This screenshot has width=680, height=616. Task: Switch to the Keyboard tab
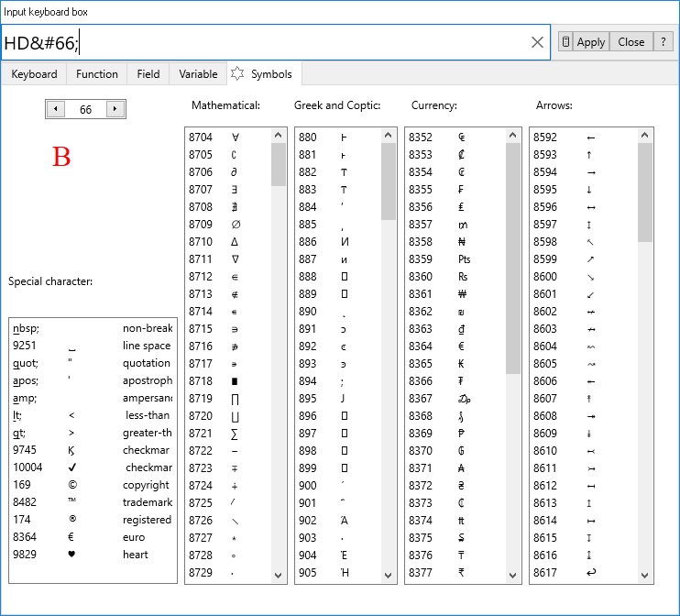tap(35, 74)
